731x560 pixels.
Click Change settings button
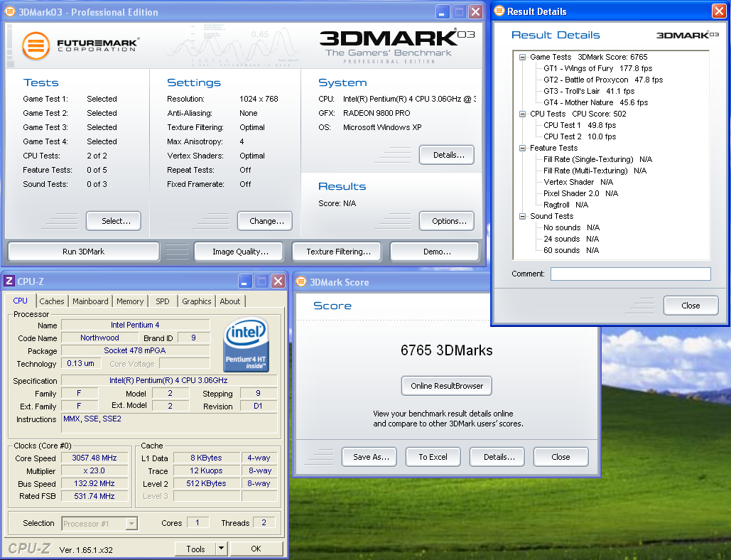point(265,221)
